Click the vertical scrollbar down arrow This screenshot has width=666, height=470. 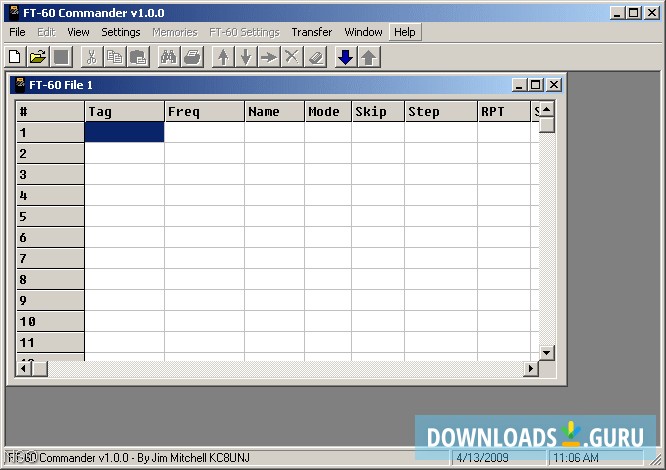547,353
